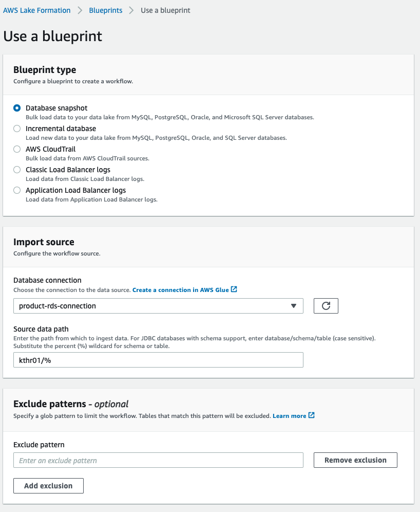Click the Source data path field
The width and height of the screenshot is (420, 512).
pyautogui.click(x=158, y=360)
